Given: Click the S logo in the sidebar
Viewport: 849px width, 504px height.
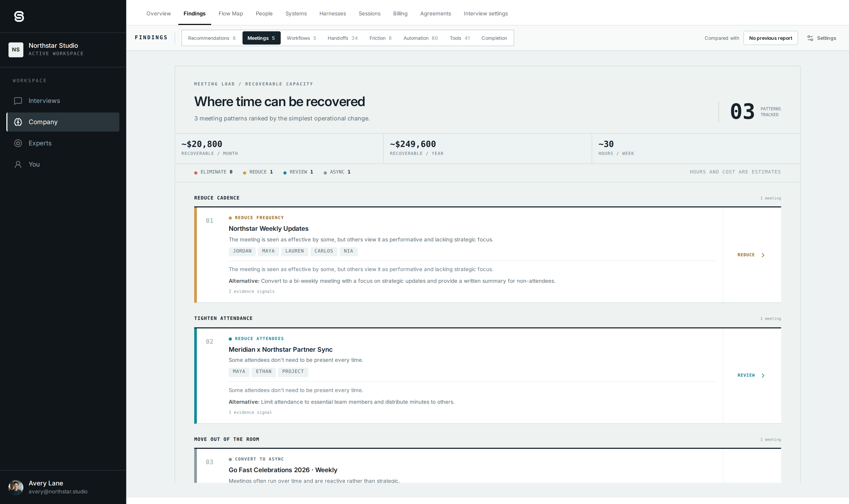Looking at the screenshot, I should (19, 16).
